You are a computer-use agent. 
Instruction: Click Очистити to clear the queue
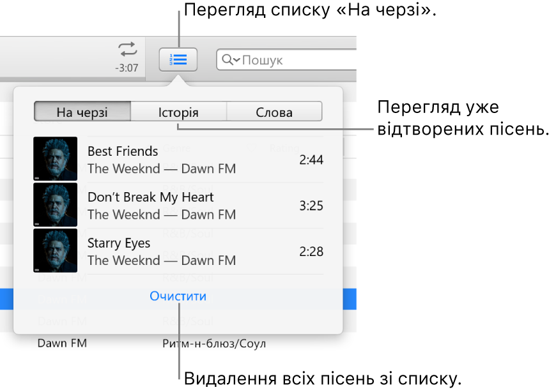[177, 296]
